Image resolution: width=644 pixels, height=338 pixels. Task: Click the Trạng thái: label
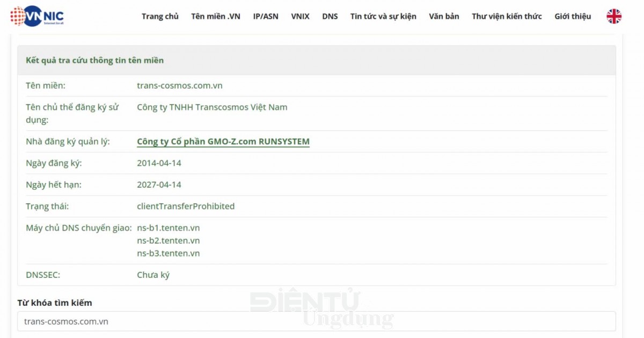[47, 206]
